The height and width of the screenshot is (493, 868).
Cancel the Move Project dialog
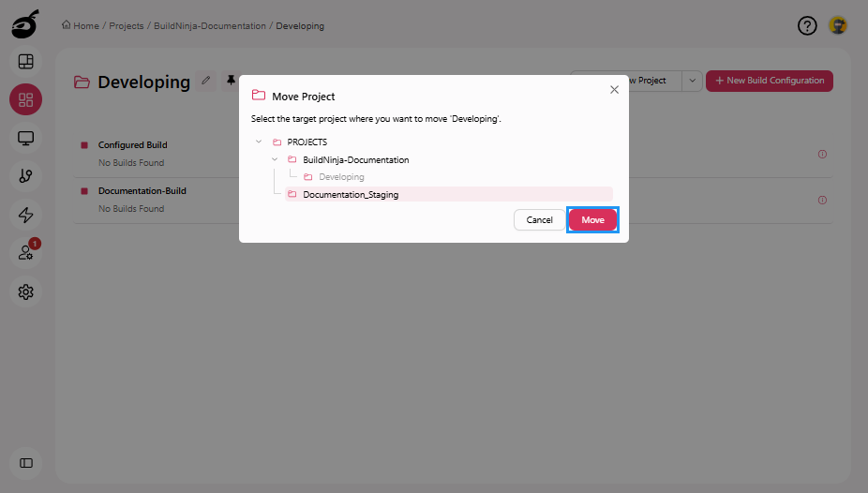539,219
